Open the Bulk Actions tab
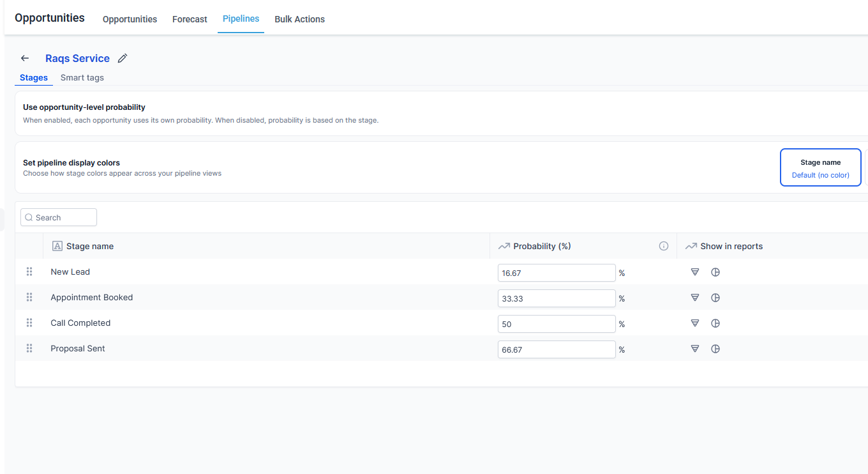The image size is (868, 474). (x=299, y=19)
